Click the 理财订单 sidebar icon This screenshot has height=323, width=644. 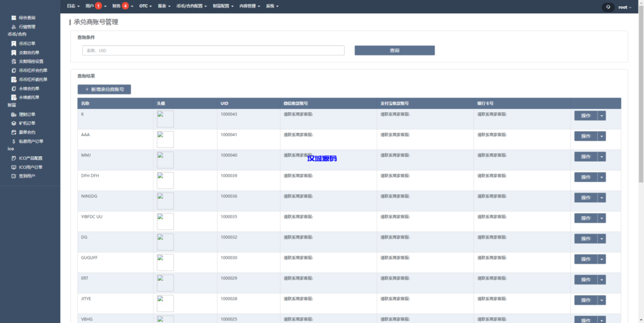[x=14, y=115]
